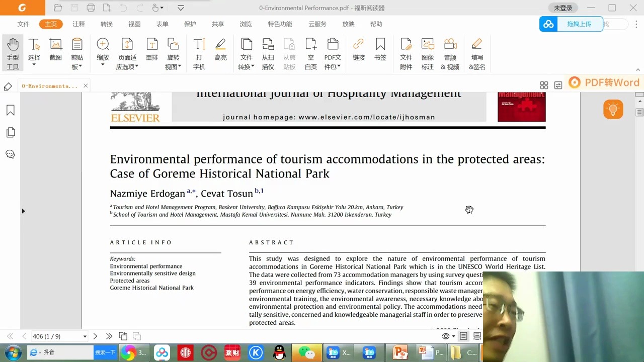Close the 0-Environmenta... document tab

(86, 86)
